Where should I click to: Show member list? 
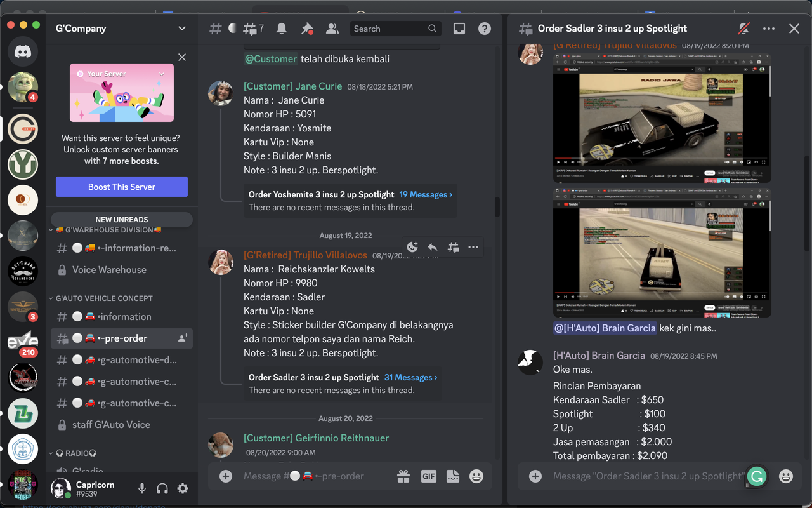click(332, 29)
